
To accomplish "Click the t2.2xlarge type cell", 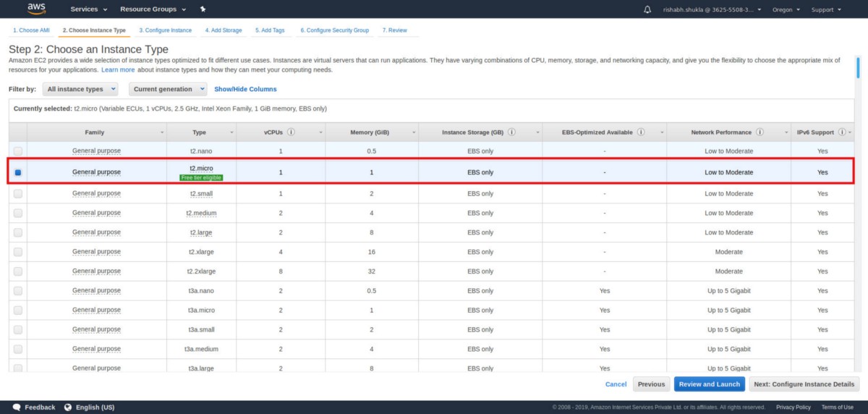I will coord(201,271).
